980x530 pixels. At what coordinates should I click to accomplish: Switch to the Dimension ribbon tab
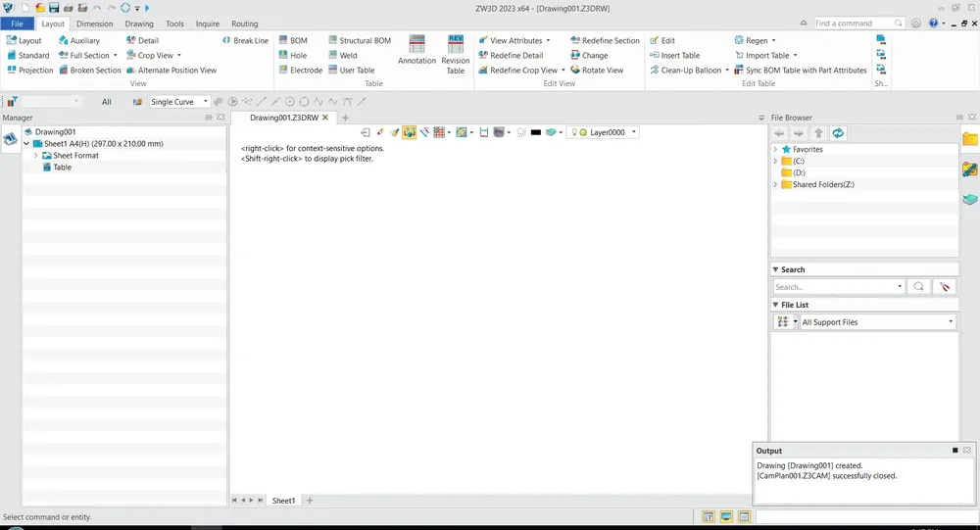(95, 24)
